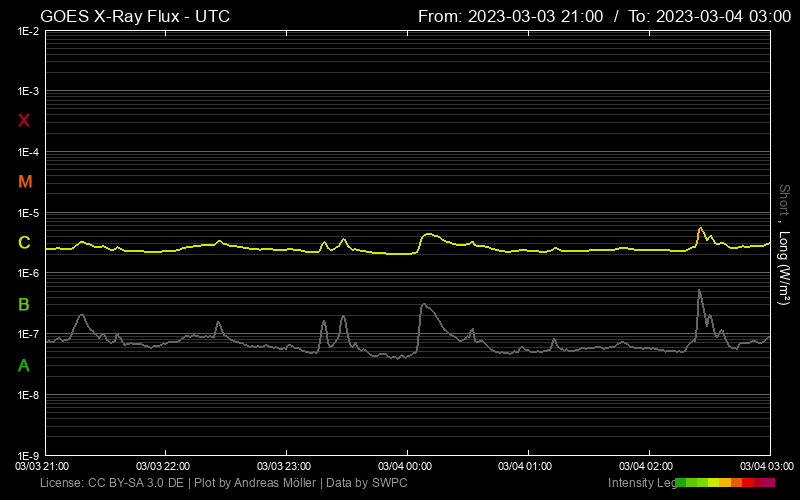Click the 1E-4 y-axis label
Viewport: 800px width, 500px height.
(29, 152)
